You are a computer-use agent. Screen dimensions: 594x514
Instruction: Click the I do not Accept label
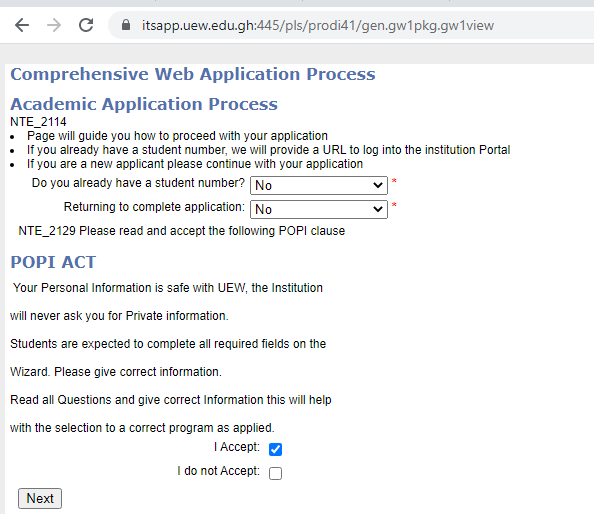(x=219, y=471)
